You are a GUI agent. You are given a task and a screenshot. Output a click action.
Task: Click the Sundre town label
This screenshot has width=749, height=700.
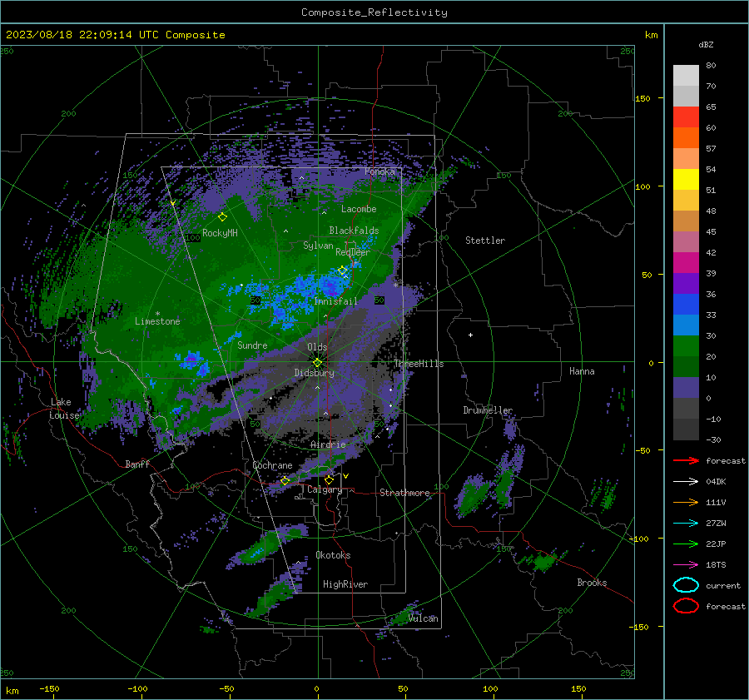tap(252, 345)
